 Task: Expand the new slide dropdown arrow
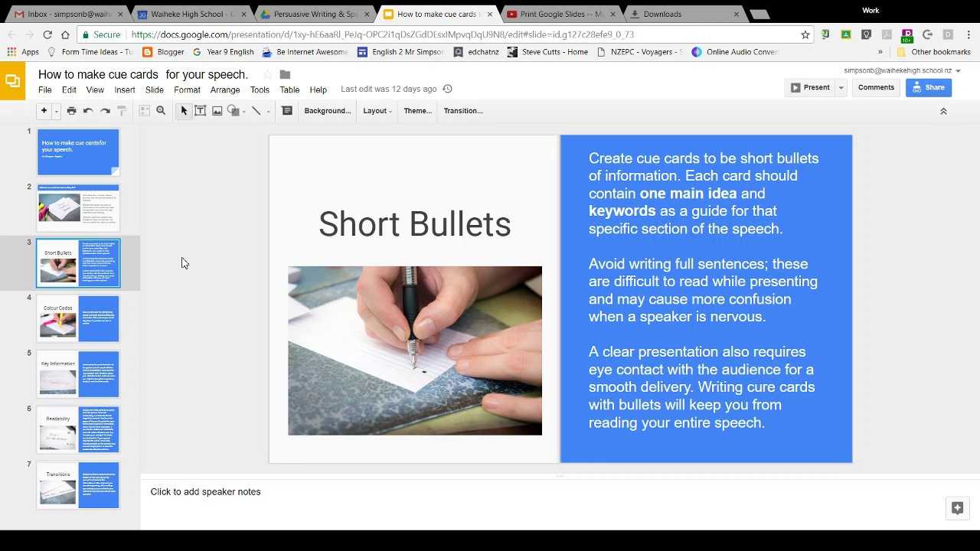(54, 110)
